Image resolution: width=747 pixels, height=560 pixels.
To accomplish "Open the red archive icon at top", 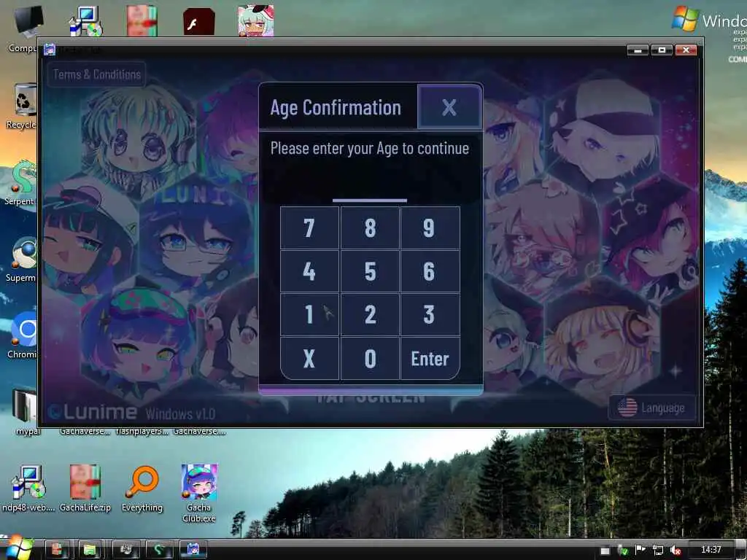I will pos(142,20).
